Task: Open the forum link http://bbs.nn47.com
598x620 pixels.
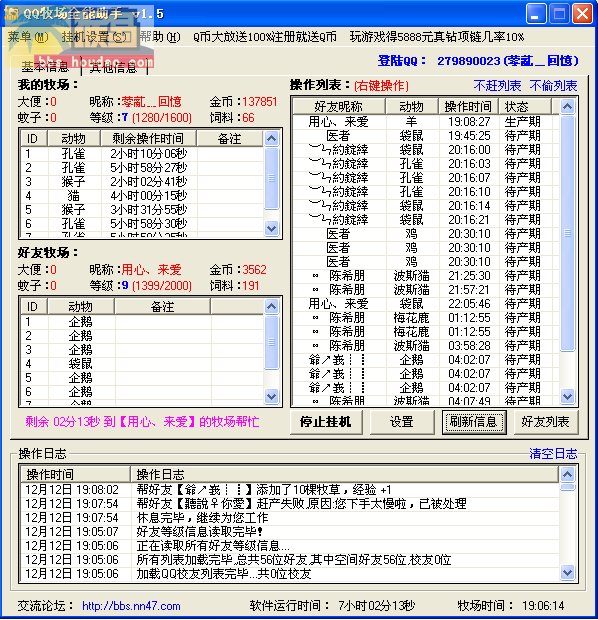Action: click(x=131, y=606)
